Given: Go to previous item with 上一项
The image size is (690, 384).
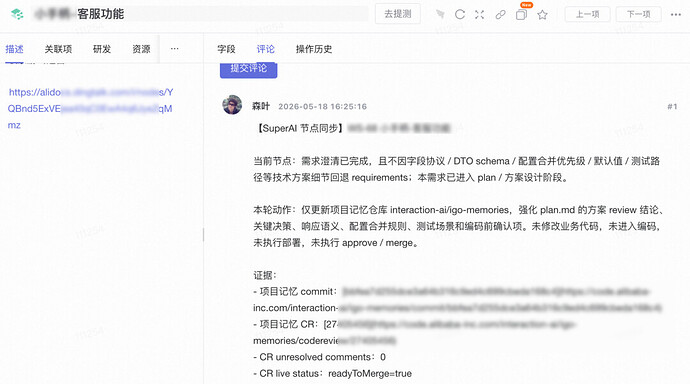Looking at the screenshot, I should [587, 14].
